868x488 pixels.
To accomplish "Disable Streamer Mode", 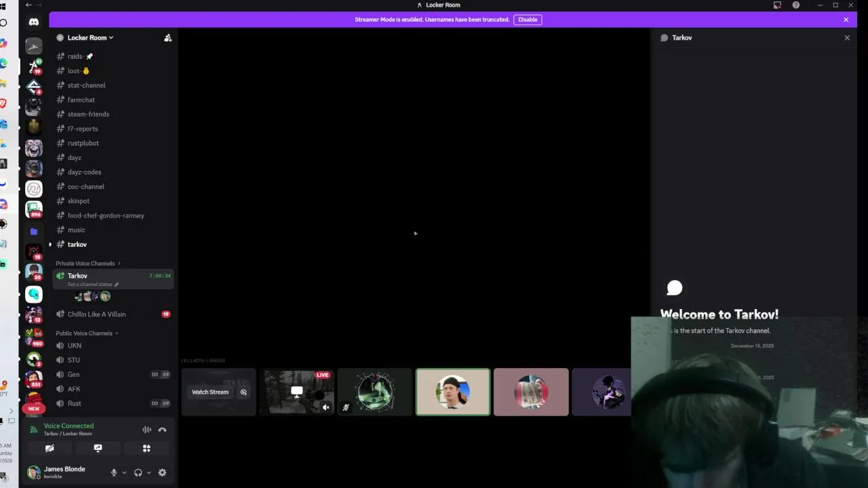I will [528, 20].
